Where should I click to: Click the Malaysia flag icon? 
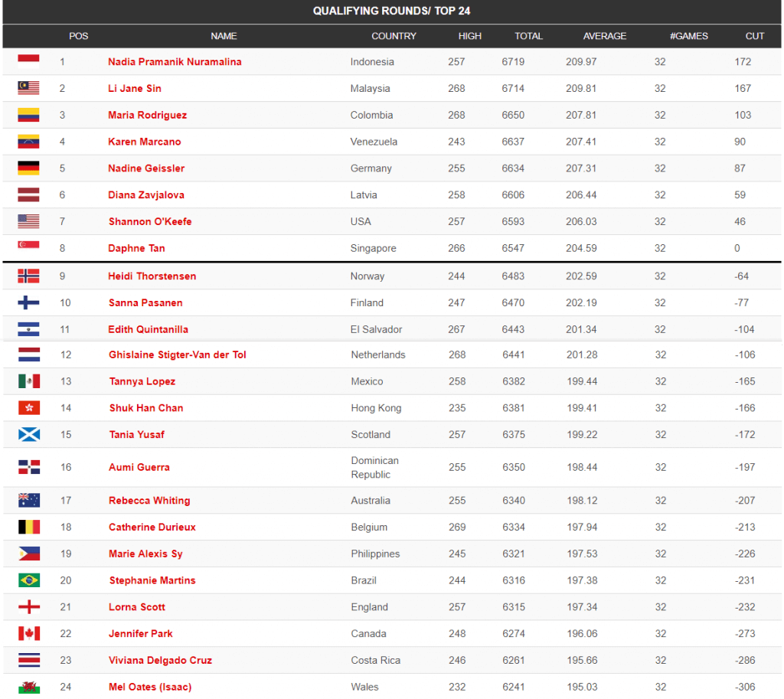point(28,88)
